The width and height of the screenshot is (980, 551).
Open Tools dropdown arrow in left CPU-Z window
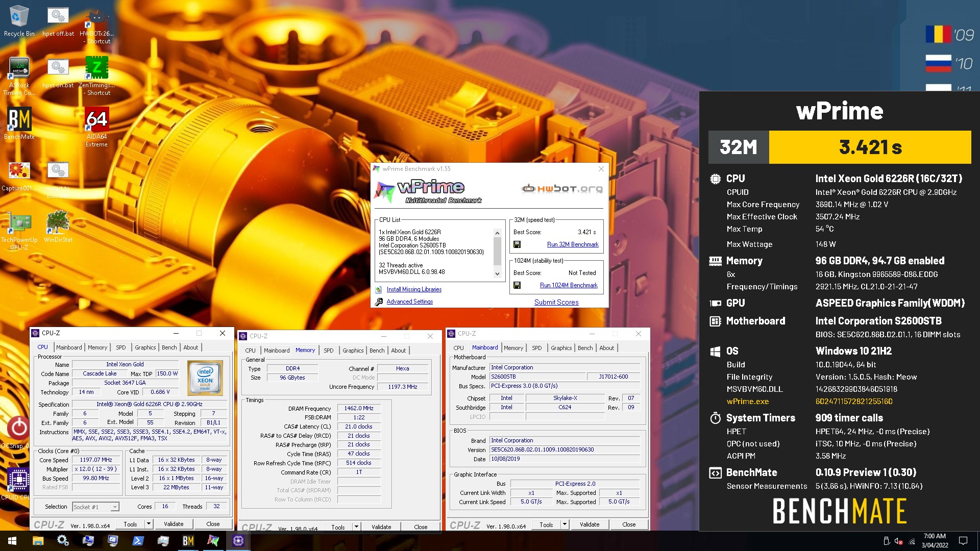149,524
